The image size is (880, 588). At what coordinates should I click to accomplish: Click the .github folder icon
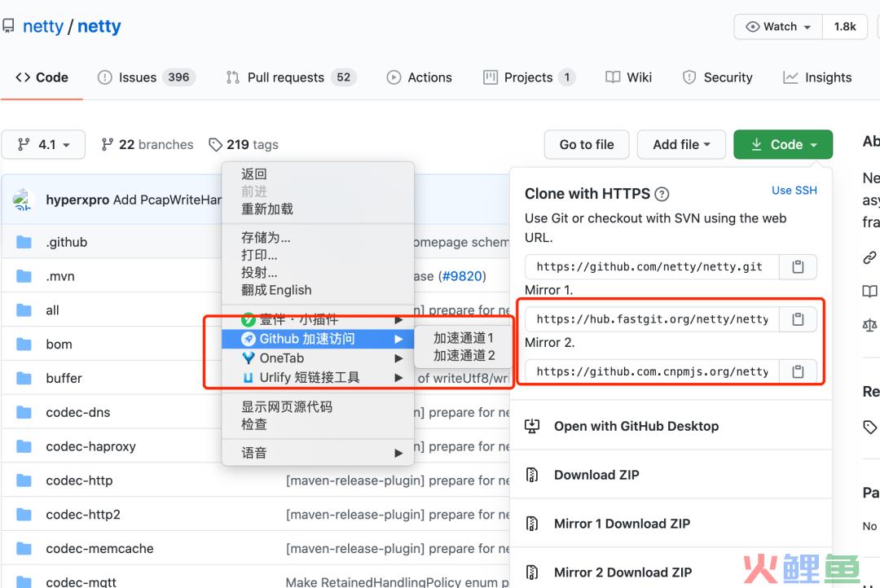click(x=24, y=242)
